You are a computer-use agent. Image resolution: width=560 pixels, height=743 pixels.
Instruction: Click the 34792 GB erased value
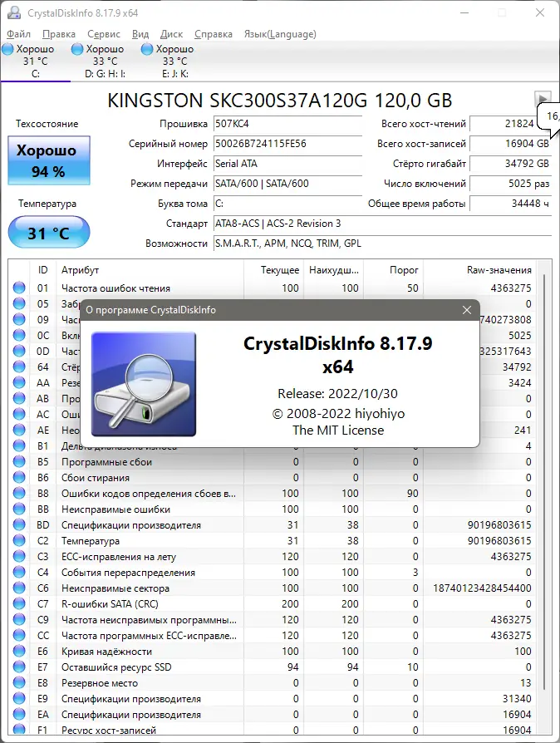pyautogui.click(x=511, y=164)
